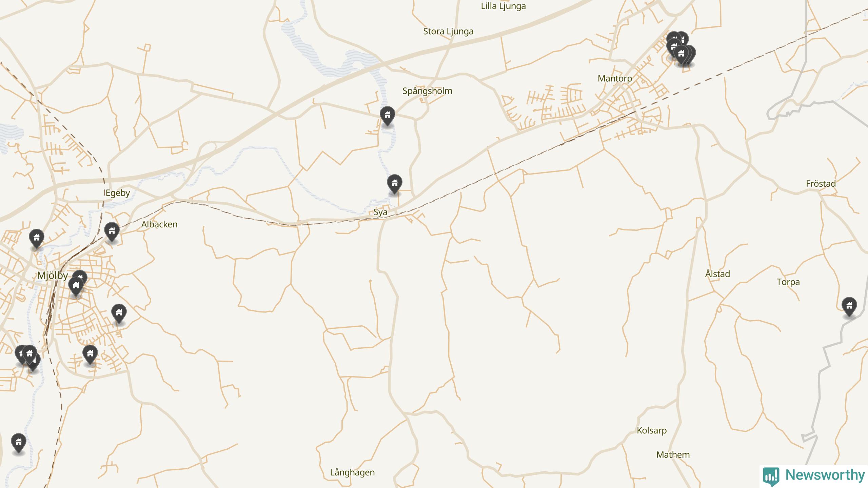868x488 pixels.
Task: Select the Frösta​d place label
Action: pyautogui.click(x=821, y=184)
